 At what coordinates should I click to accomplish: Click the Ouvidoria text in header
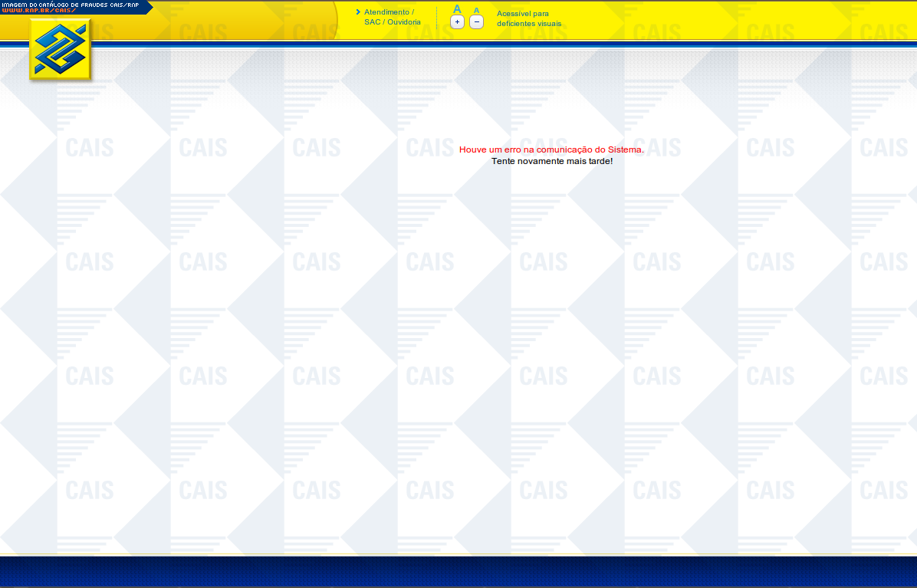click(x=404, y=22)
